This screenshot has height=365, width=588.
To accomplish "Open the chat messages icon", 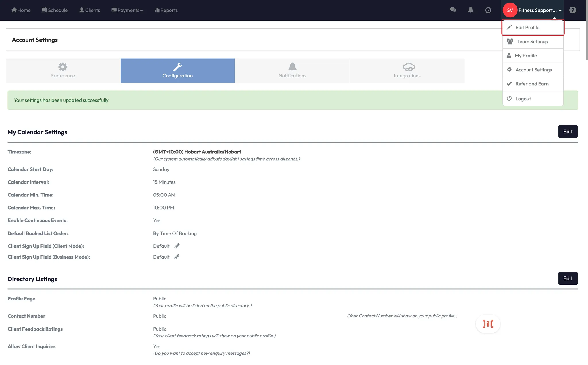I will 453,10.
